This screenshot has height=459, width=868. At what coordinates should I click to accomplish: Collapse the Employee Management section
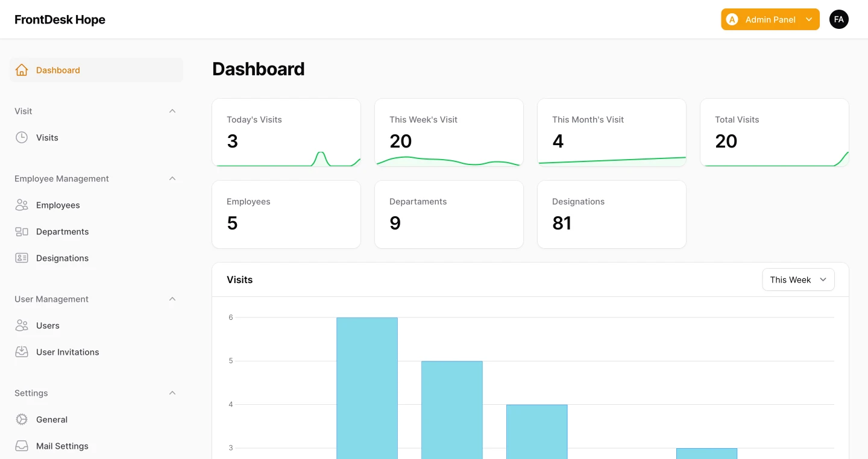click(x=172, y=178)
